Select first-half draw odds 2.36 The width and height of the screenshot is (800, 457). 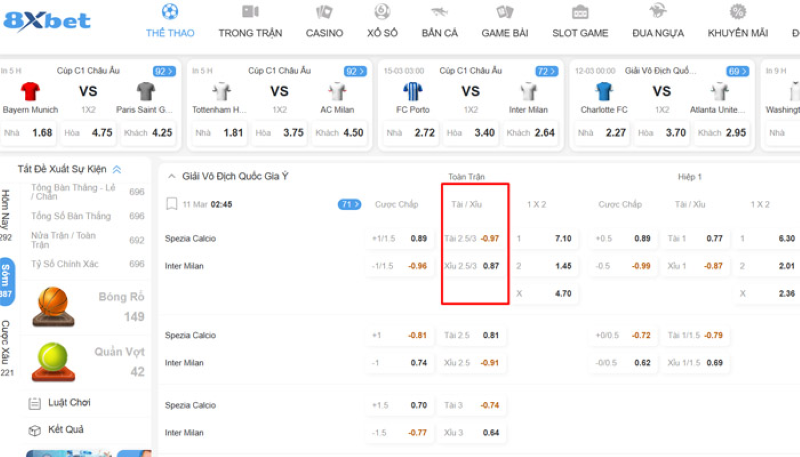[x=768, y=294]
